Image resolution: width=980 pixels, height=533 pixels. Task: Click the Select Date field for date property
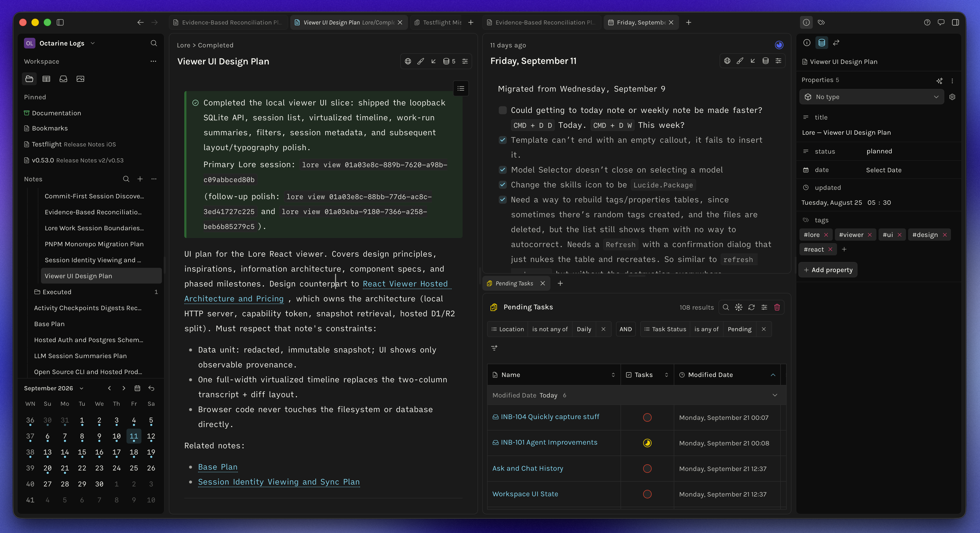pyautogui.click(x=883, y=170)
